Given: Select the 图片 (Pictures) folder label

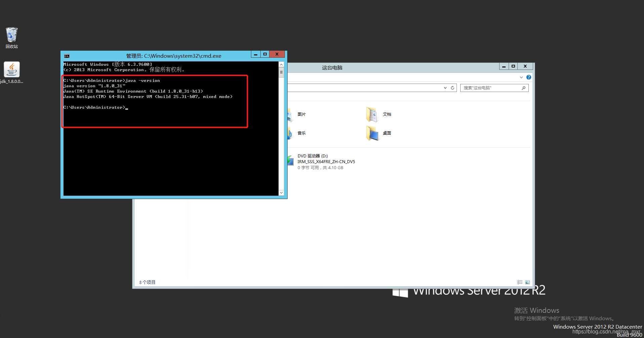Looking at the screenshot, I should point(302,114).
